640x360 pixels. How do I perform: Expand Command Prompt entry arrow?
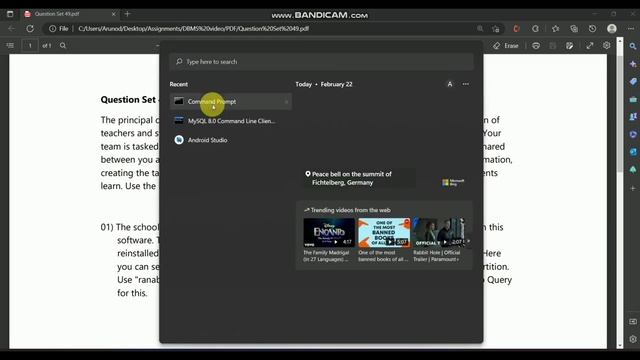287,102
